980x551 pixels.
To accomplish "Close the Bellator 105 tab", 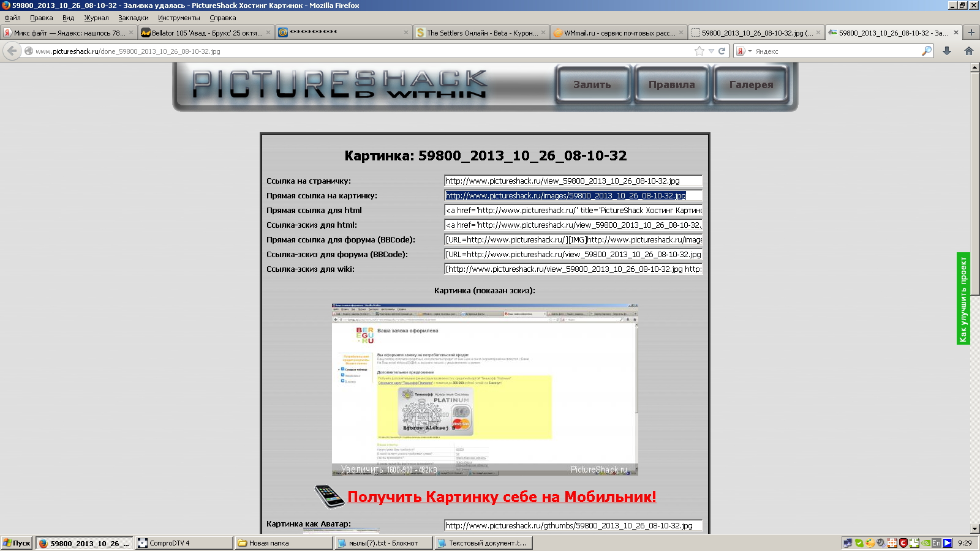I will 268,32.
